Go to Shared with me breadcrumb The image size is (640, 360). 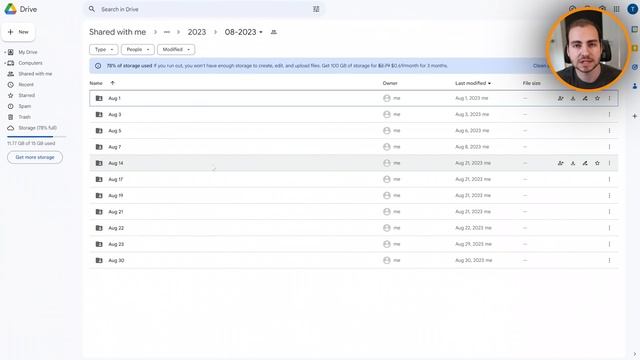[117, 32]
